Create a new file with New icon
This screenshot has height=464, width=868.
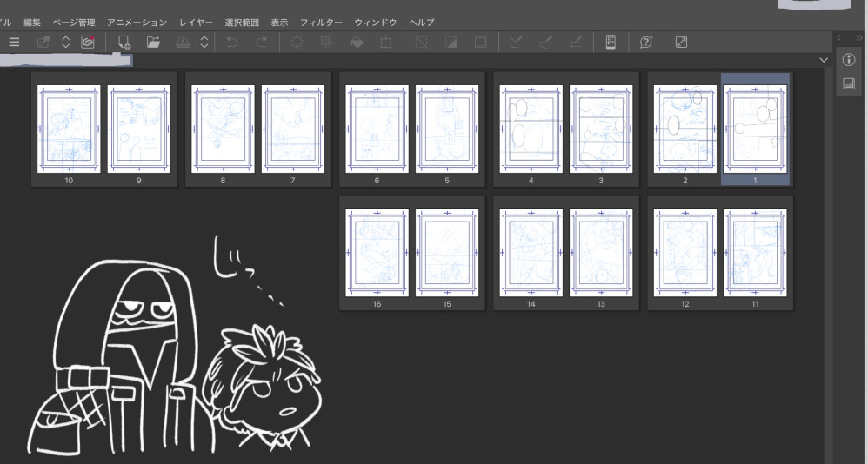124,42
